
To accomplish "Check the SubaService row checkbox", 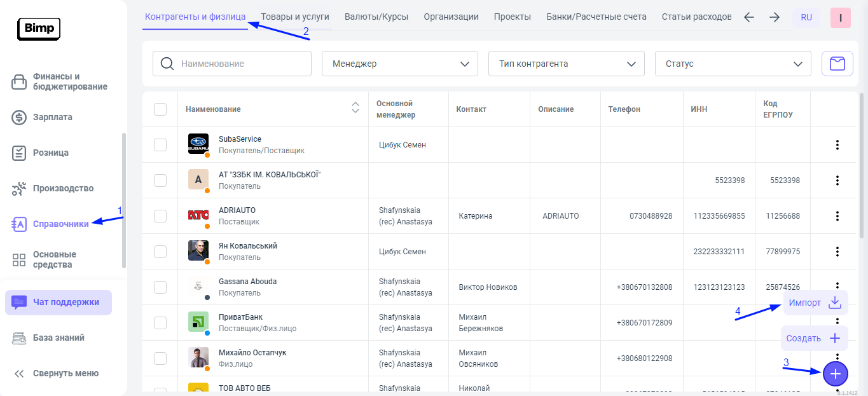I will tap(160, 145).
